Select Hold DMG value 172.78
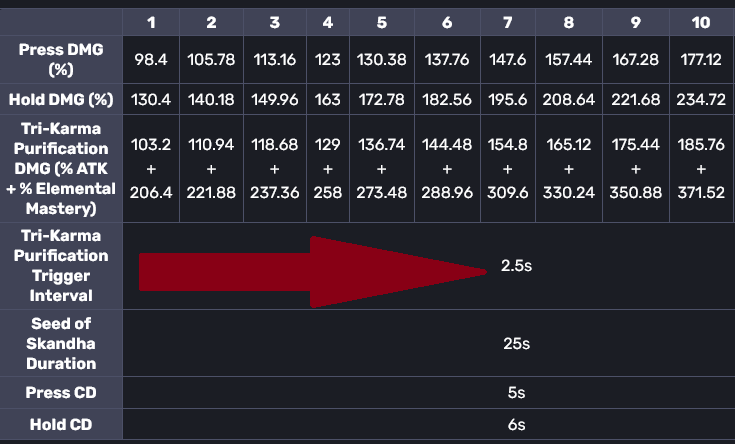Viewport: 735px width, 444px height. click(x=382, y=99)
